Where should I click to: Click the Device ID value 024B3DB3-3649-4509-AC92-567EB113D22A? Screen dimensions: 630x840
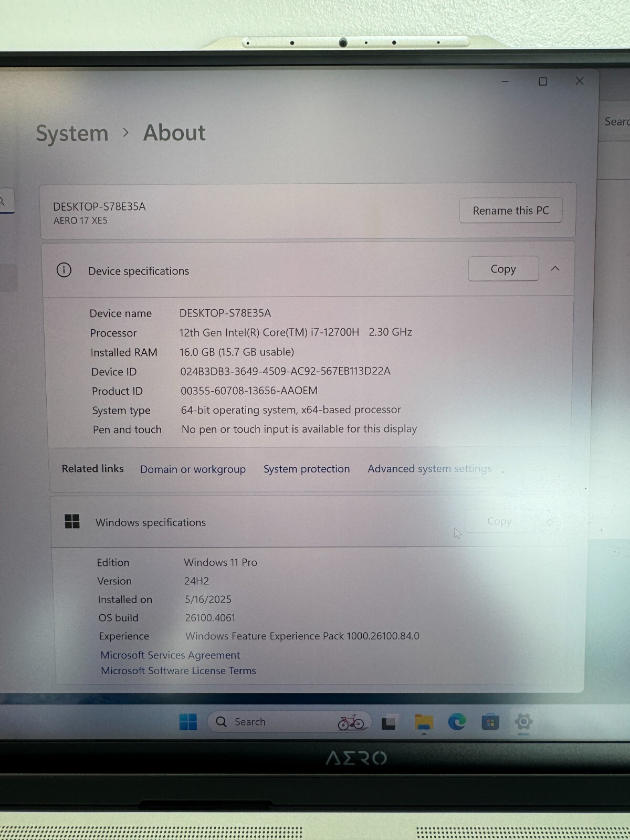286,371
